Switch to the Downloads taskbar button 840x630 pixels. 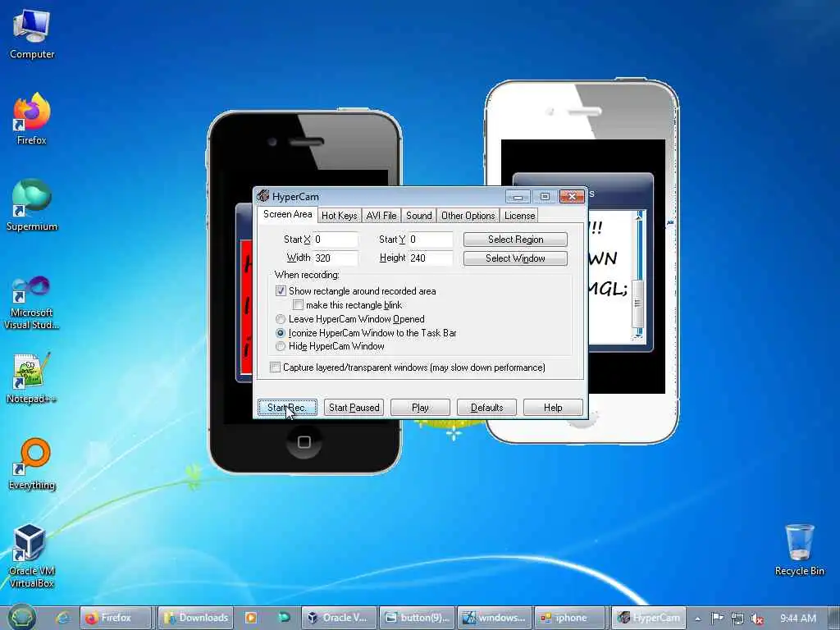195,618
